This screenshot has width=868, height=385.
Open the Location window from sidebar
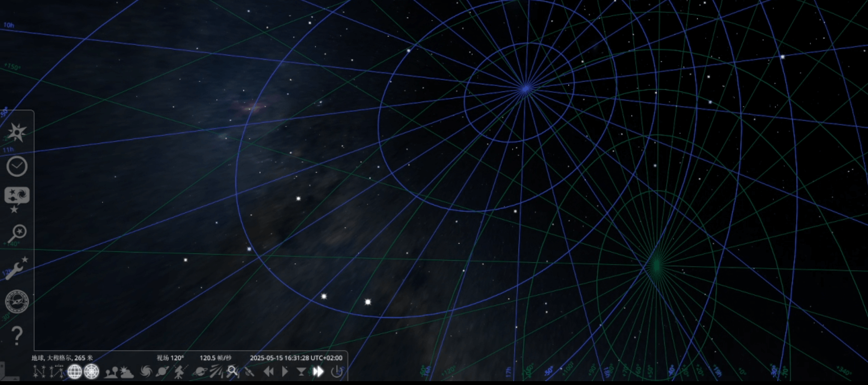coord(17,133)
